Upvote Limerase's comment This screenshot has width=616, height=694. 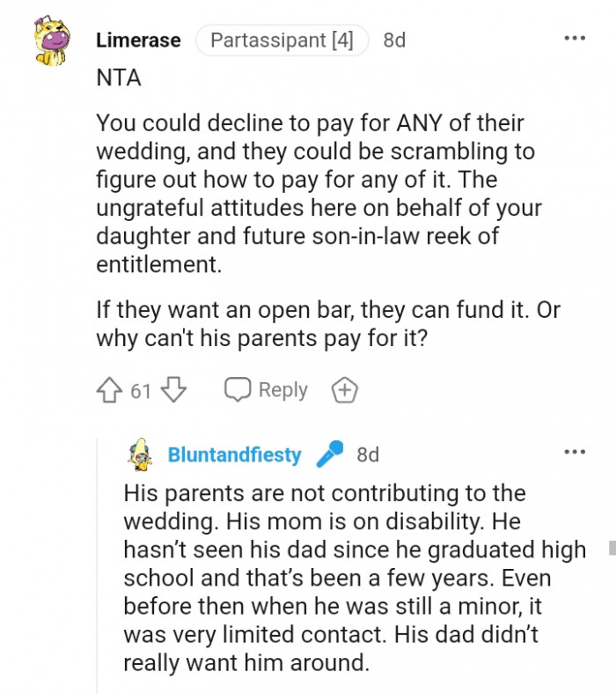(x=110, y=389)
